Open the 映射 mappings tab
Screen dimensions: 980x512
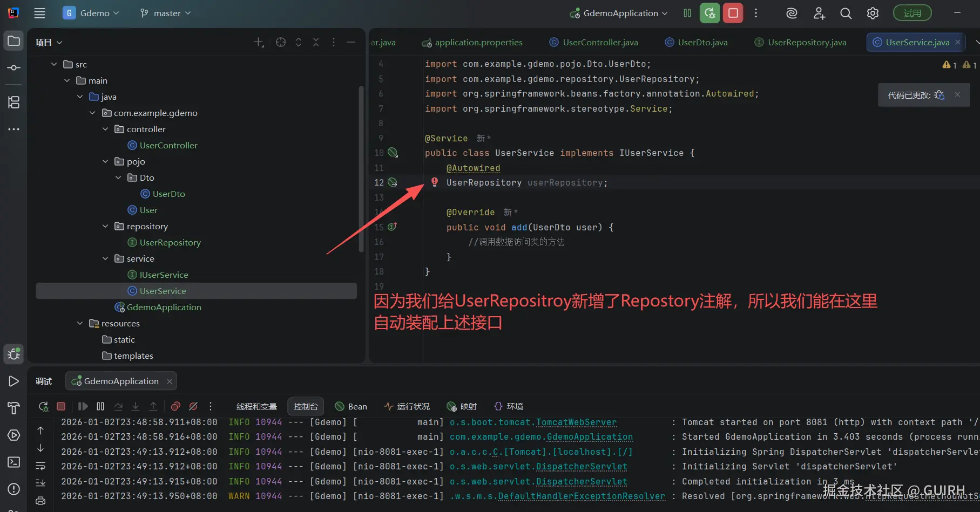(x=462, y=407)
